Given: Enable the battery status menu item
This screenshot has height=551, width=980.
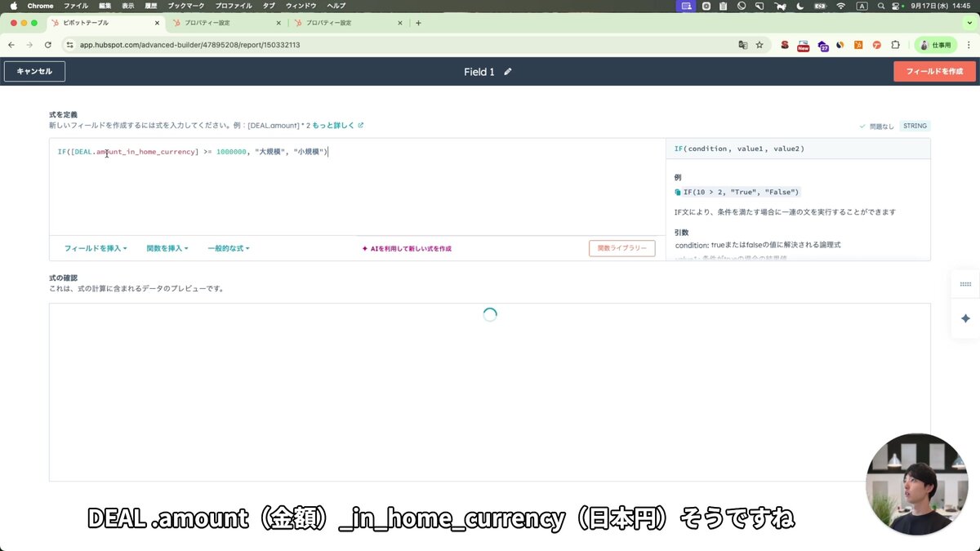Looking at the screenshot, I should (820, 6).
